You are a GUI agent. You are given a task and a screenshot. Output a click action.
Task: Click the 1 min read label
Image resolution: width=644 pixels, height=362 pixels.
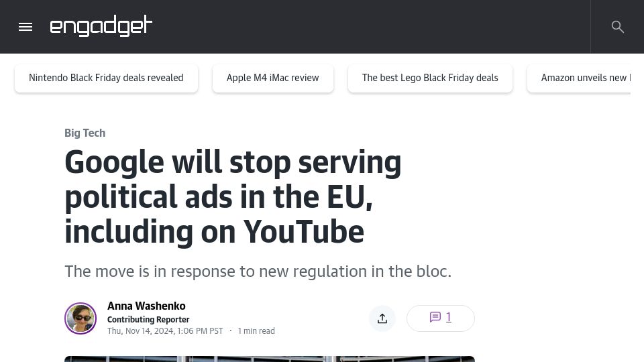[x=256, y=331]
